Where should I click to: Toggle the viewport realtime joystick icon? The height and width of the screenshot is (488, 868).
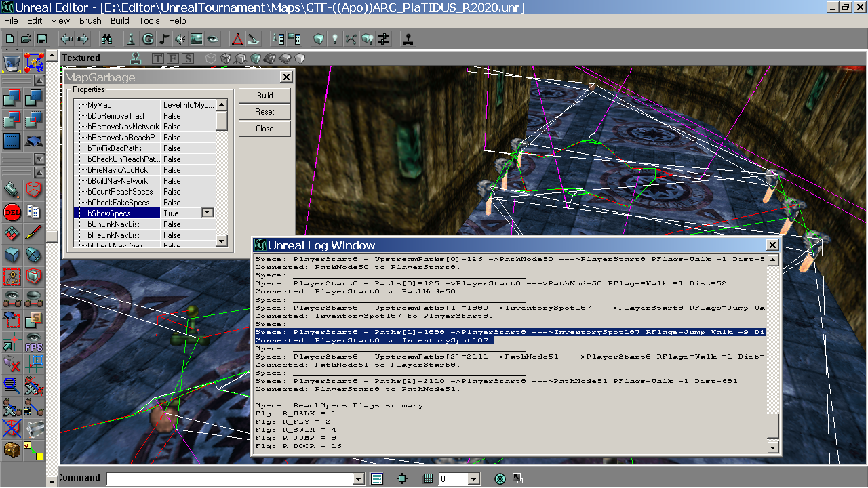point(136,58)
